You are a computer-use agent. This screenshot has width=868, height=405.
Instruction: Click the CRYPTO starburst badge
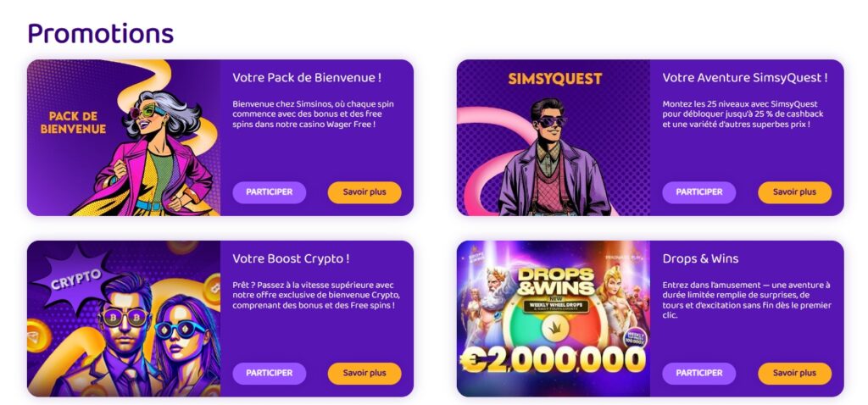[x=76, y=275]
